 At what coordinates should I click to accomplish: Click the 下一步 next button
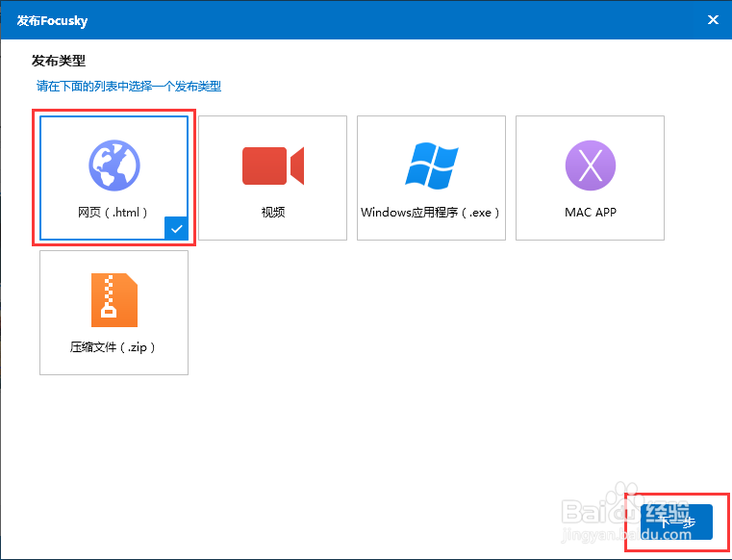(x=676, y=522)
